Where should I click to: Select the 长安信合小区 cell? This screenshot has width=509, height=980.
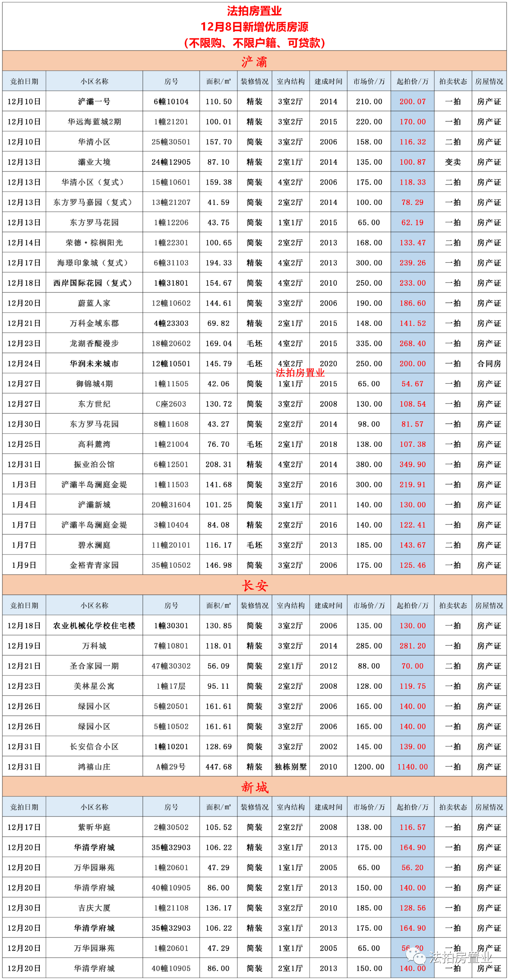pos(94,746)
